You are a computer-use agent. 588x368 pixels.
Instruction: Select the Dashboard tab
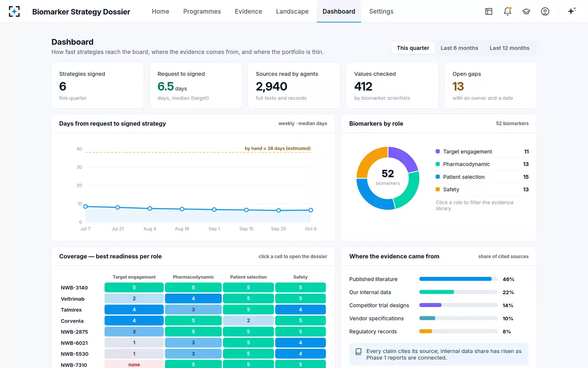click(339, 11)
